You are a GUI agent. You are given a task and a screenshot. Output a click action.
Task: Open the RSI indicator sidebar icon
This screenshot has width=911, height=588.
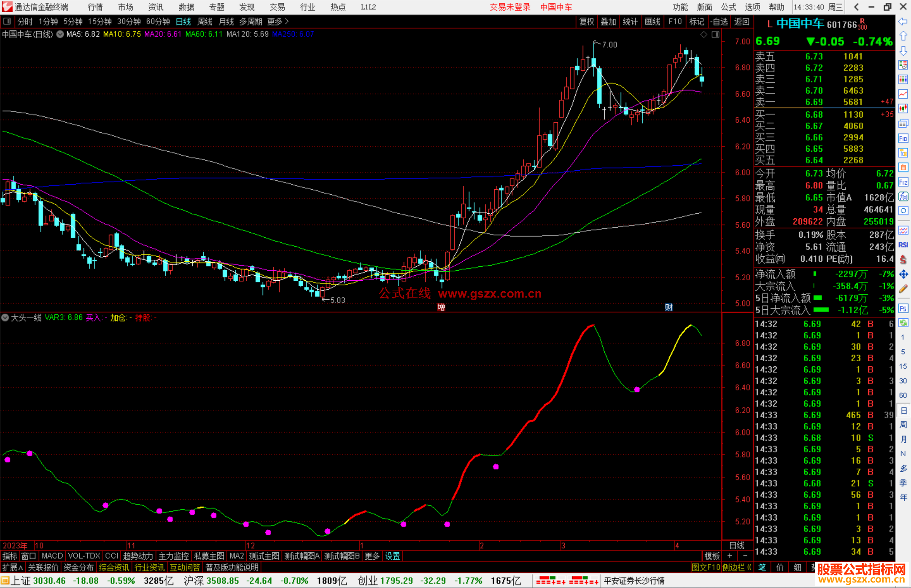coord(903,245)
